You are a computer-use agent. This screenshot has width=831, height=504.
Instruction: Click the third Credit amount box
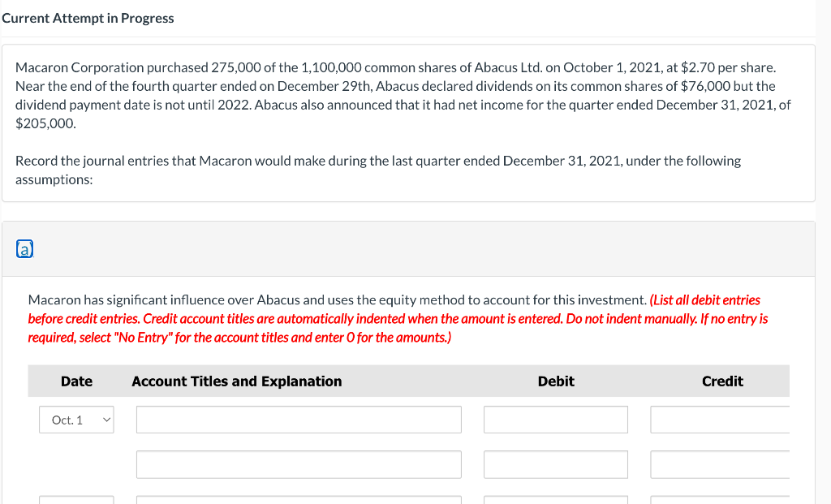[x=722, y=498]
